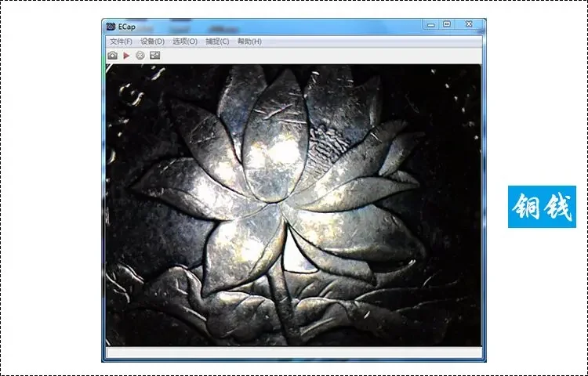The width and height of the screenshot is (588, 376).
Task: Close the ECap window
Action: 469,24
